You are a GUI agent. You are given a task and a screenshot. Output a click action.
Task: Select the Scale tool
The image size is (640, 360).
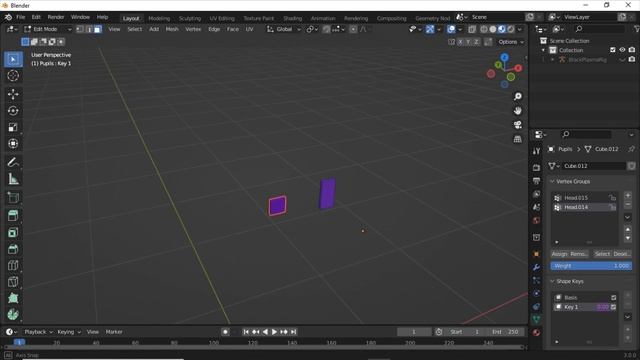13,127
